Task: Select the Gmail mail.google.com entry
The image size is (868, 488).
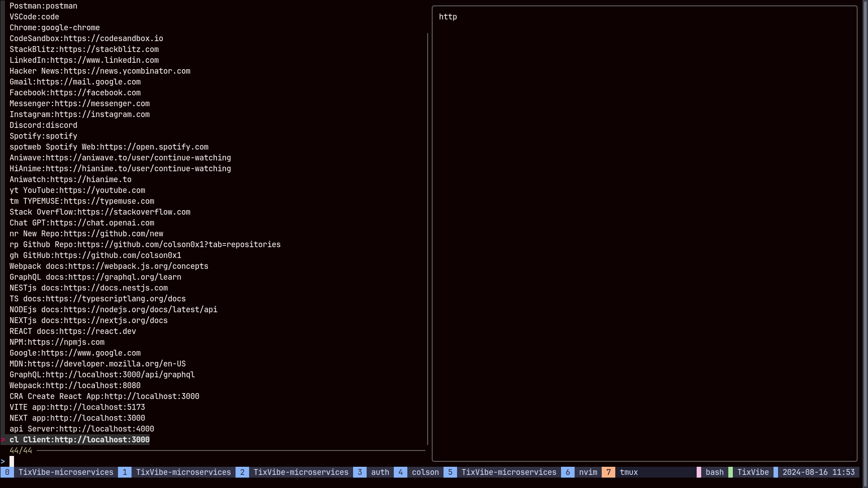Action: 75,82
